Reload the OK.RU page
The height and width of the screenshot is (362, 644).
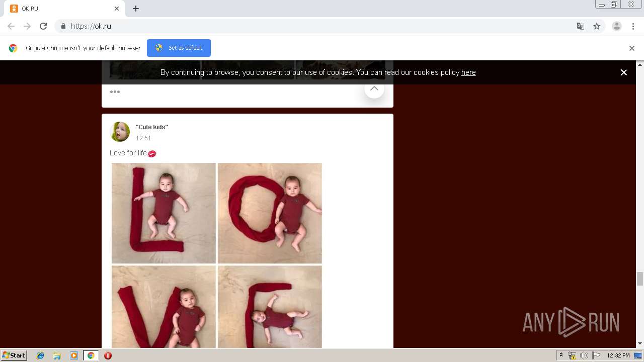[x=43, y=26]
